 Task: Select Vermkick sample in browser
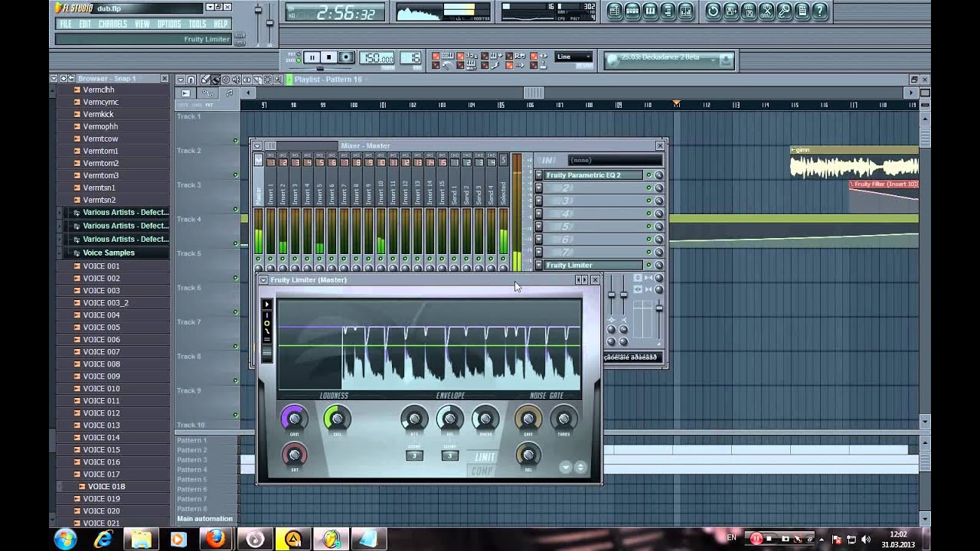pyautogui.click(x=98, y=114)
